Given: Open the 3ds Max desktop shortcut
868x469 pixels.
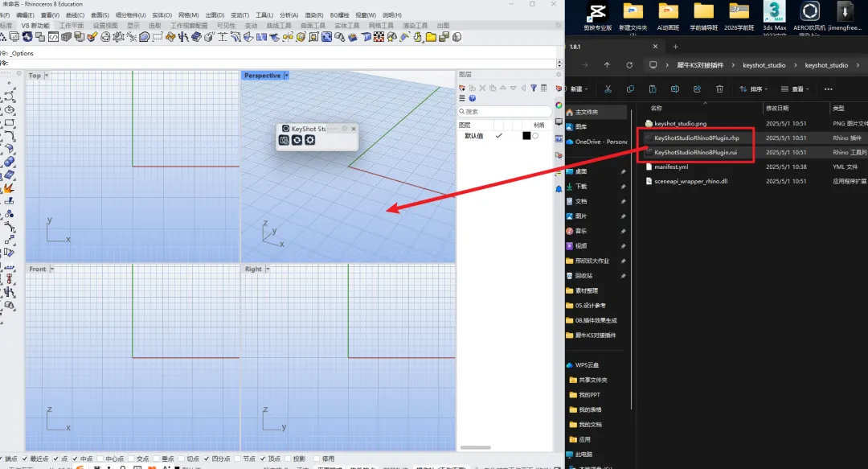Looking at the screenshot, I should click(x=774, y=16).
